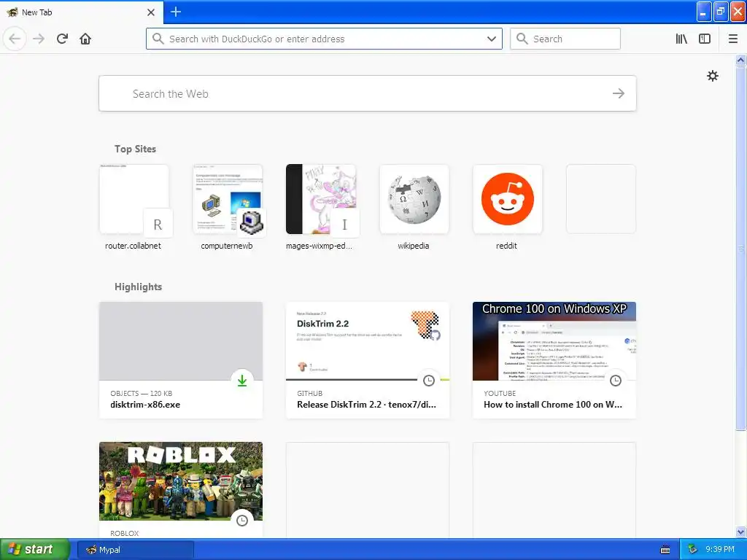Image resolution: width=747 pixels, height=560 pixels.
Task: Submit web search with arrow button
Action: coord(619,93)
